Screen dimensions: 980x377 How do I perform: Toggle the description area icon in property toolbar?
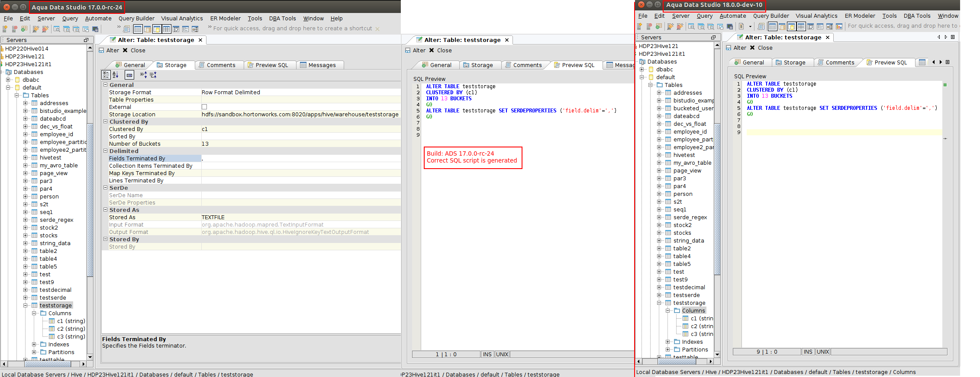(129, 75)
